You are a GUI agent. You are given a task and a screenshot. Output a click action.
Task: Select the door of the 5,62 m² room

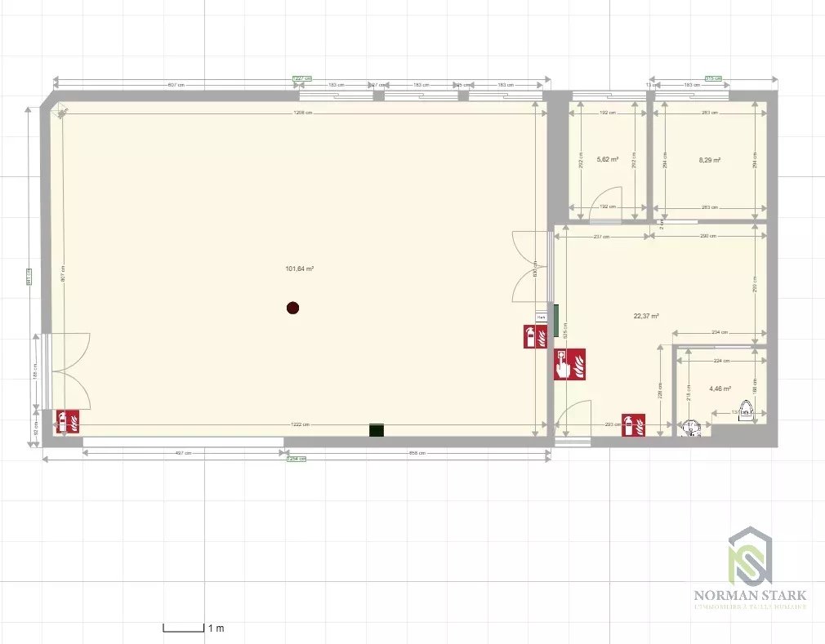[607, 205]
